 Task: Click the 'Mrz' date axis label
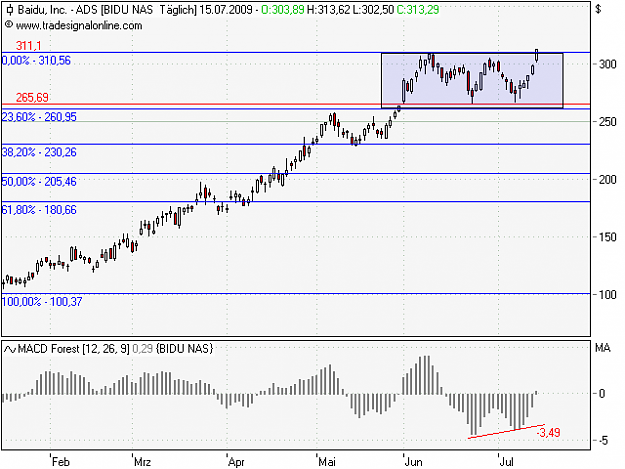142,462
